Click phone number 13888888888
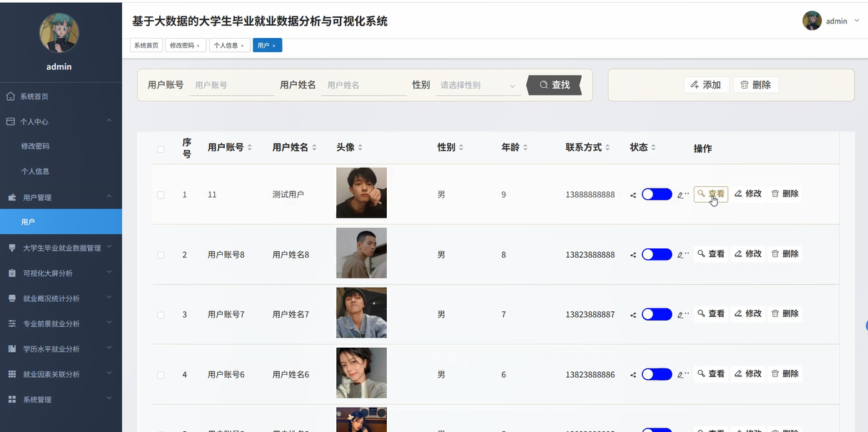868x432 pixels. 590,195
